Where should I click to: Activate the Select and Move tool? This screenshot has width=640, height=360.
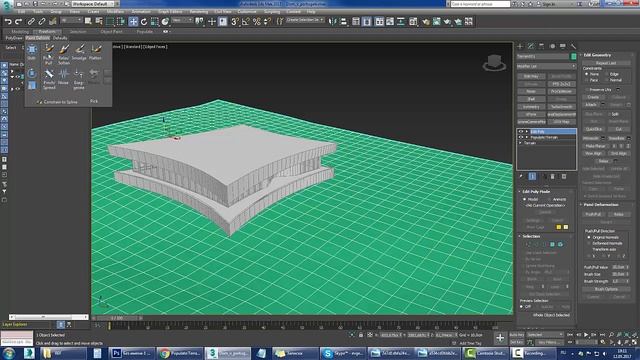click(133, 21)
